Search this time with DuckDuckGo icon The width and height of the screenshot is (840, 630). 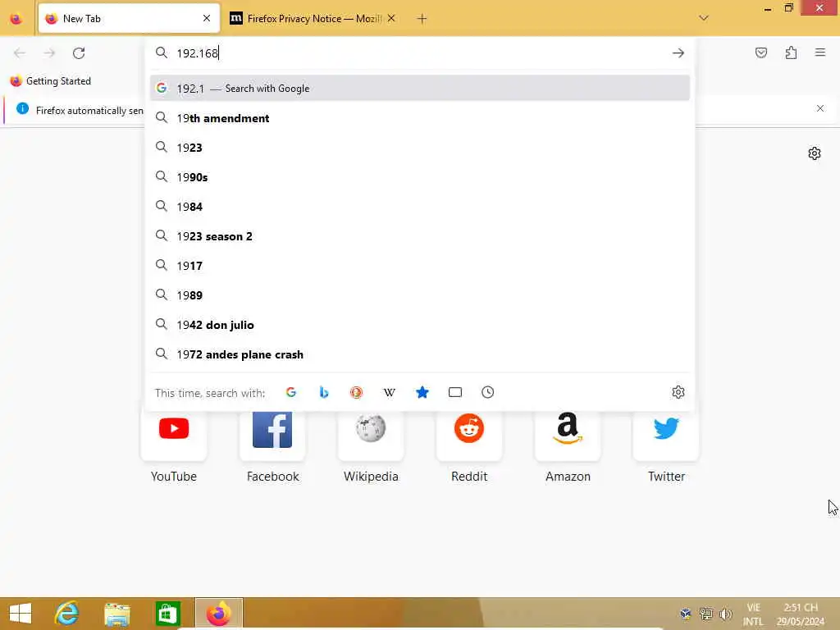356,392
